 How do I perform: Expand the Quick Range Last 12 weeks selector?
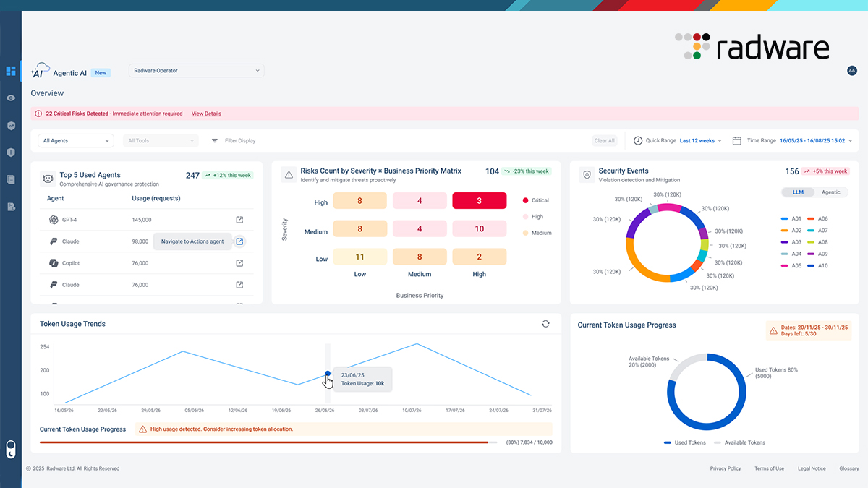[701, 141]
